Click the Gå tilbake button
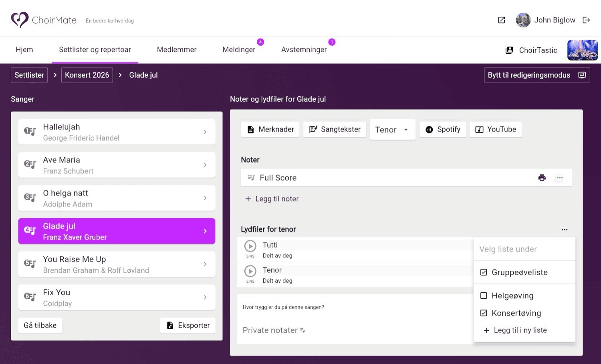Viewport: 601px width, 364px height. pos(40,325)
